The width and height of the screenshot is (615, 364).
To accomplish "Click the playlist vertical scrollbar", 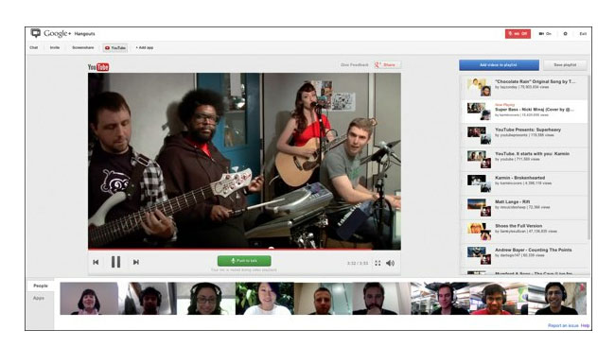I will pos(589,157).
